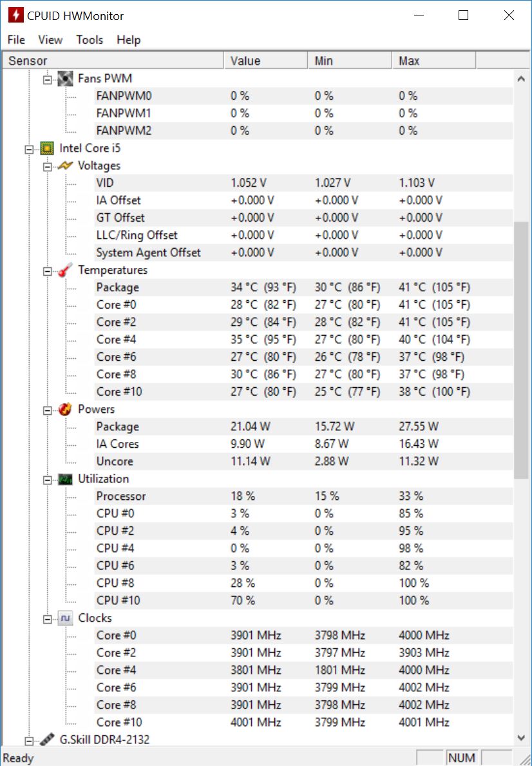Click the Utilization graph icon
Viewport: 532px width, 766px height.
[65, 479]
